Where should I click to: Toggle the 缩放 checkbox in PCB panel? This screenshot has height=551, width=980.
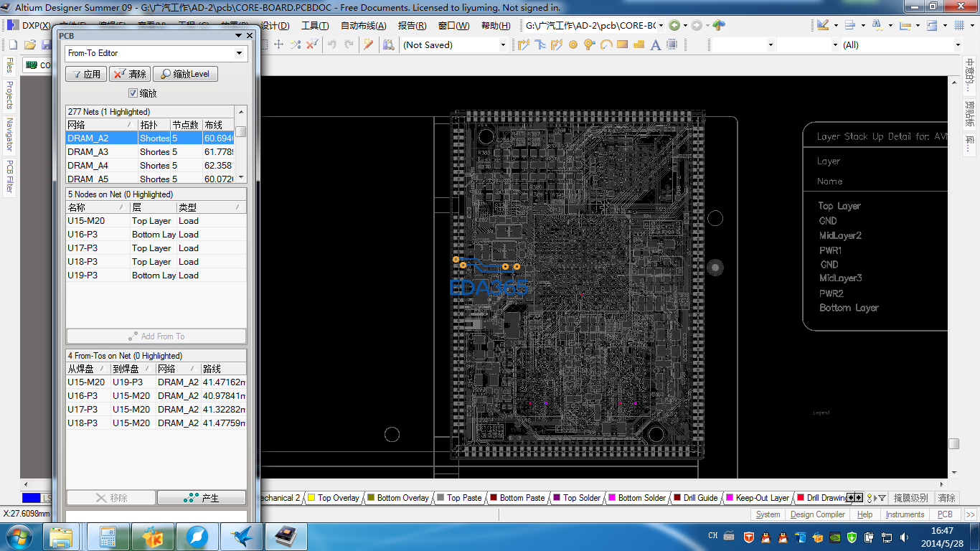coord(133,93)
